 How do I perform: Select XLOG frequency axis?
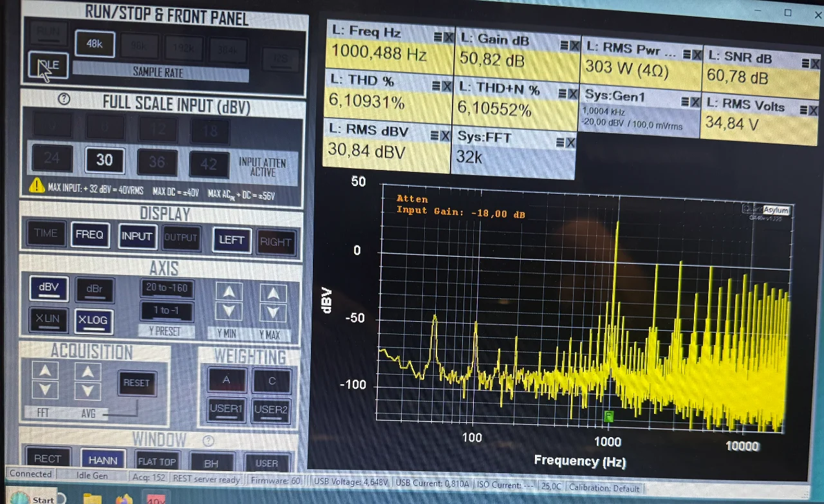click(94, 320)
